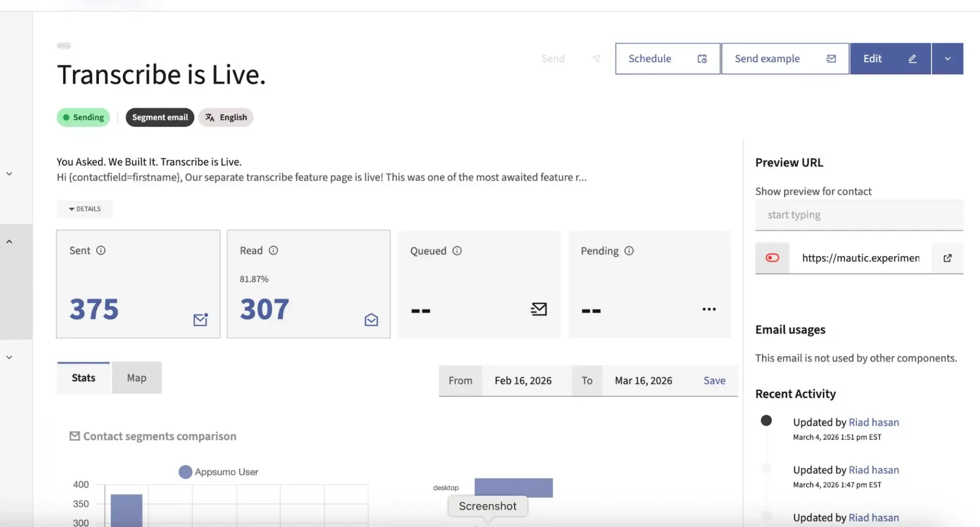
Task: Click the calendar icon in the Schedule button
Action: (x=702, y=58)
